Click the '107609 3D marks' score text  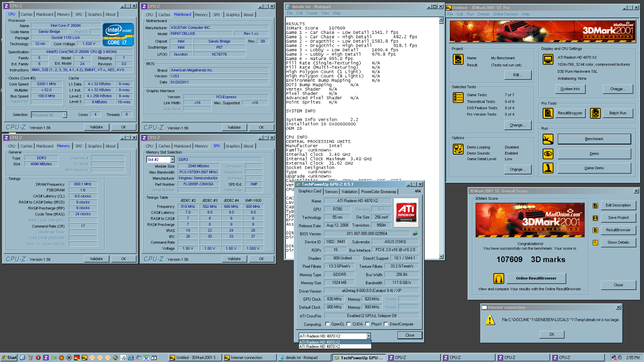(x=530, y=260)
